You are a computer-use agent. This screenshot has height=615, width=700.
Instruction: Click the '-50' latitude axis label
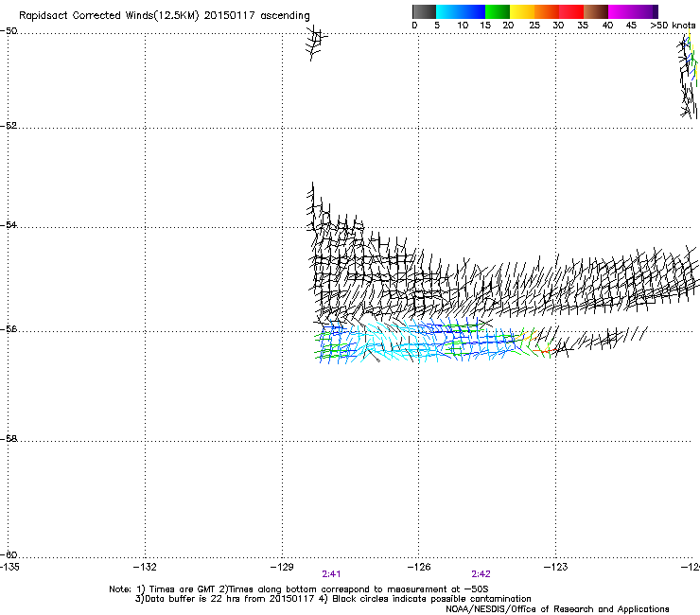(x=9, y=31)
